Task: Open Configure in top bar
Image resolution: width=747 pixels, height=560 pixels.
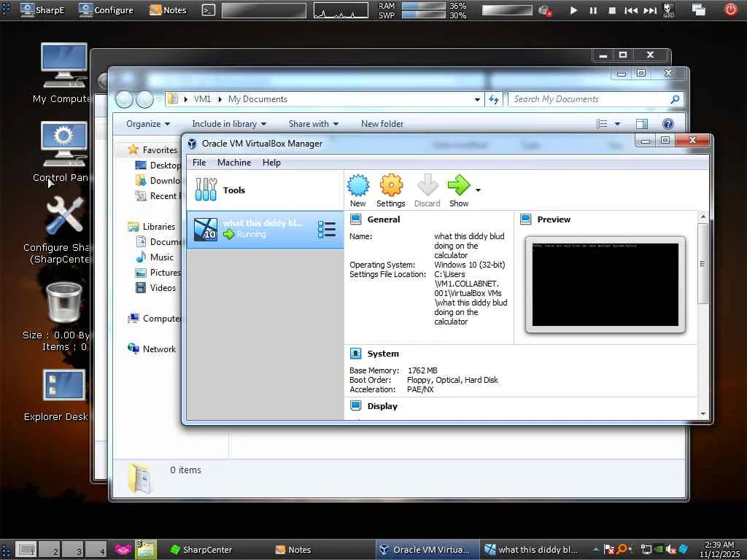Action: coord(106,10)
